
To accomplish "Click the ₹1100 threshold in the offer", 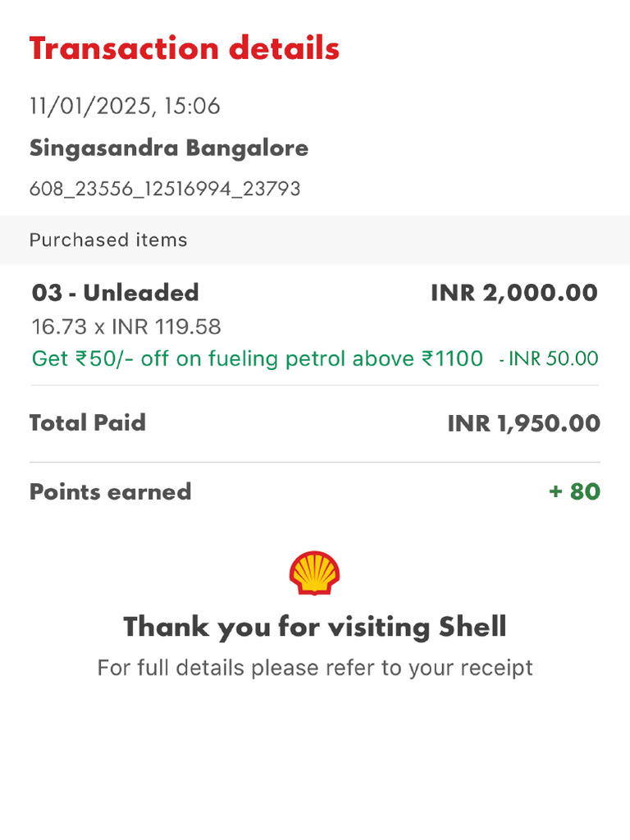I will click(452, 358).
